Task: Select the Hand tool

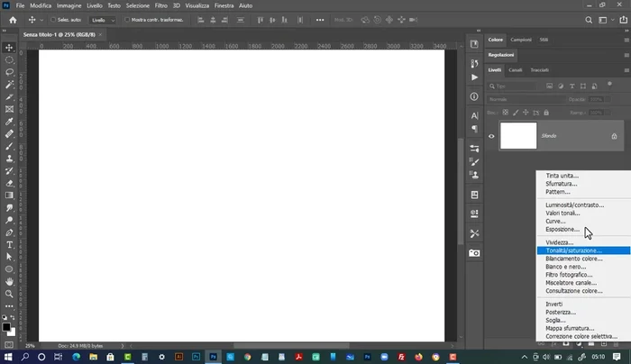Action: [x=9, y=281]
